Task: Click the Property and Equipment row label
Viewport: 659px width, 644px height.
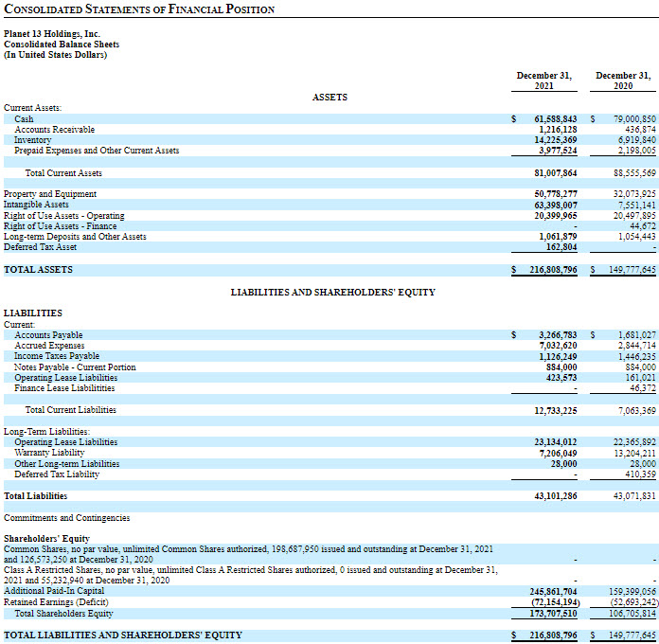Action: [x=50, y=194]
